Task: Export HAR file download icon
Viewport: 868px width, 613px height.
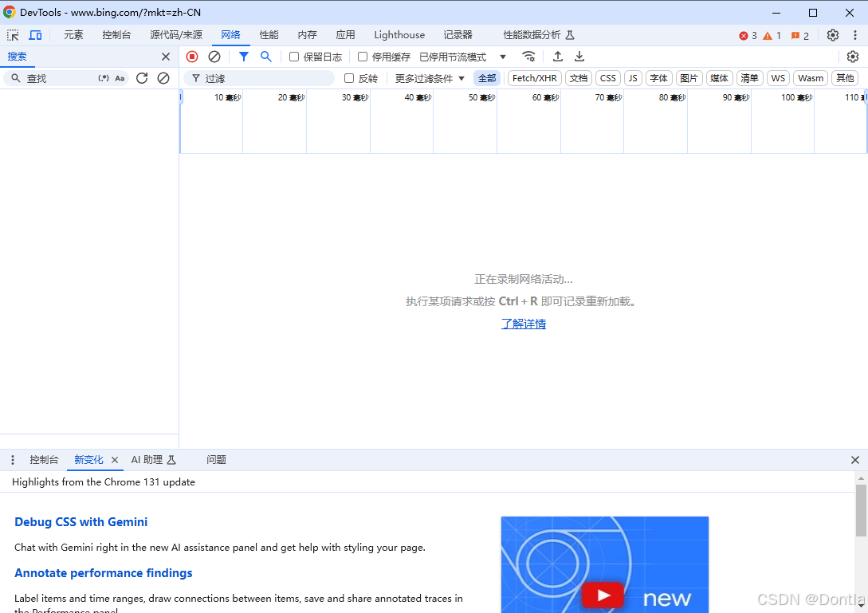Action: click(579, 57)
